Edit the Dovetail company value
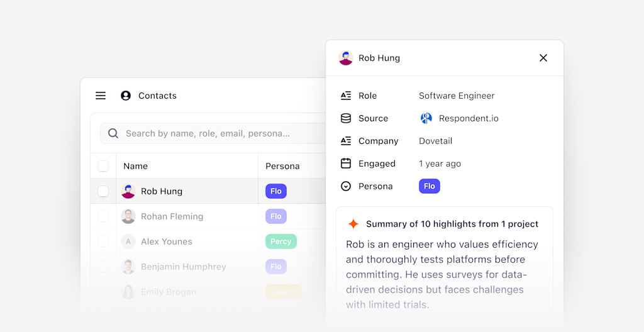This screenshot has height=332, width=644. tap(435, 141)
